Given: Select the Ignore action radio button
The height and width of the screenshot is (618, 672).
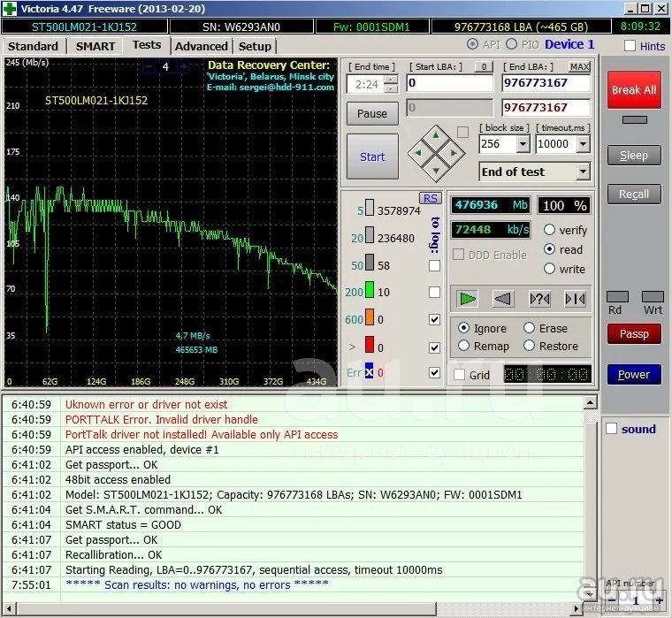Looking at the screenshot, I should tap(463, 328).
